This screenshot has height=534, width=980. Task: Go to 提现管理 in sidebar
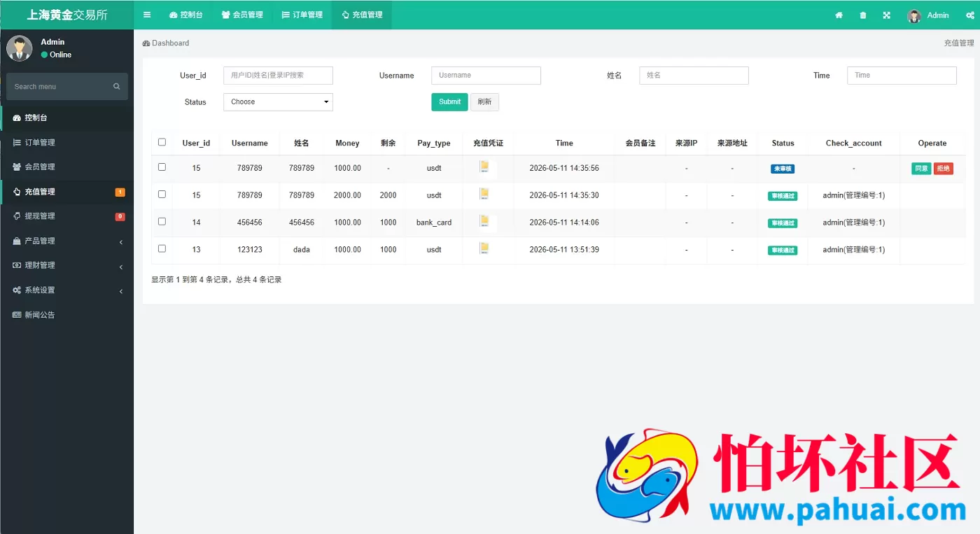point(66,216)
